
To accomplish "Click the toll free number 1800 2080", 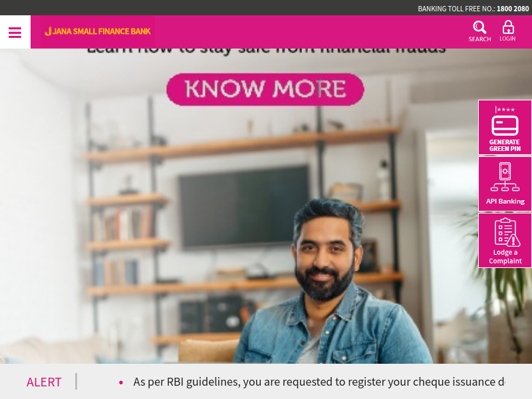I will 513,9.
